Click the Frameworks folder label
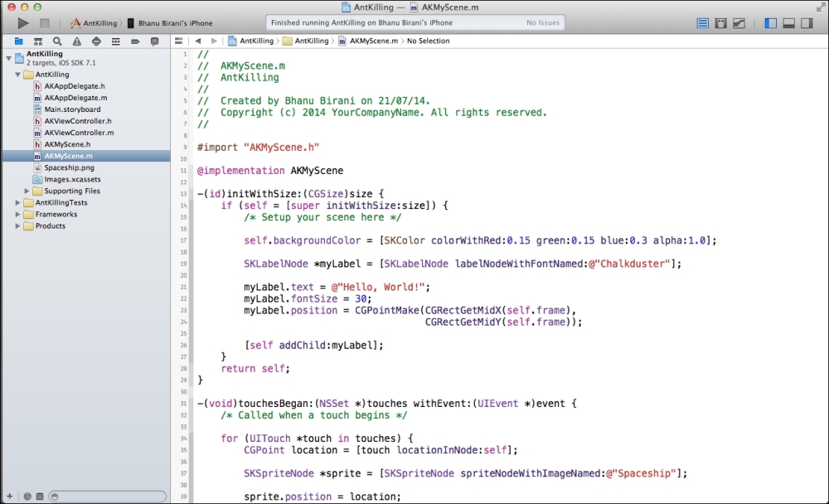829x504 pixels. click(56, 214)
